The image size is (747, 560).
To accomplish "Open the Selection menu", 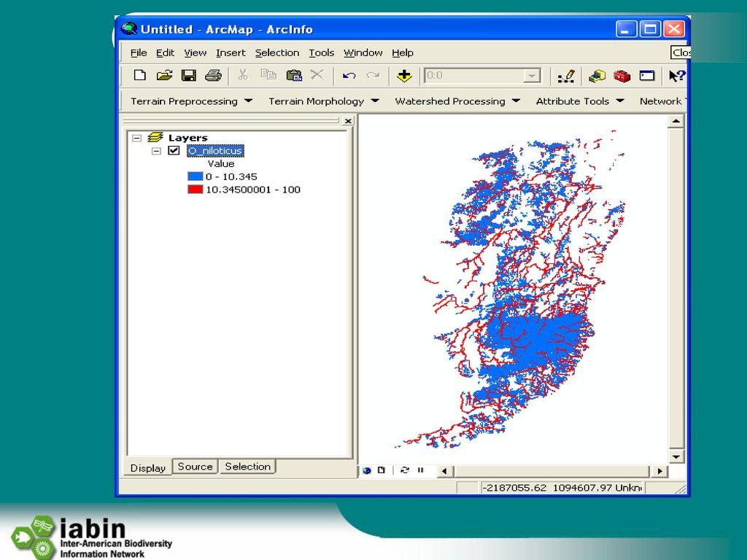I will pyautogui.click(x=277, y=52).
